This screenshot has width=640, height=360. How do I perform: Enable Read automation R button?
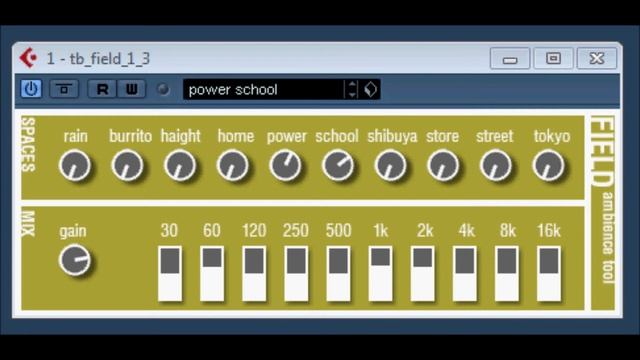[102, 89]
